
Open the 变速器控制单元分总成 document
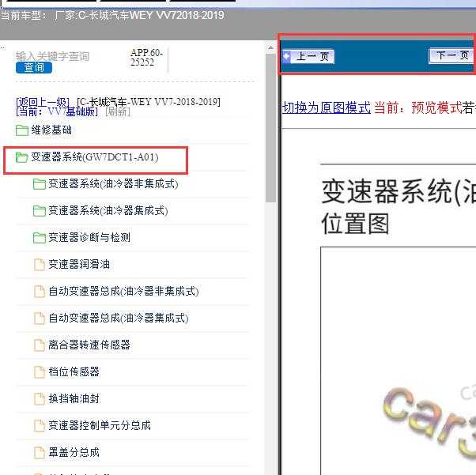pos(100,425)
